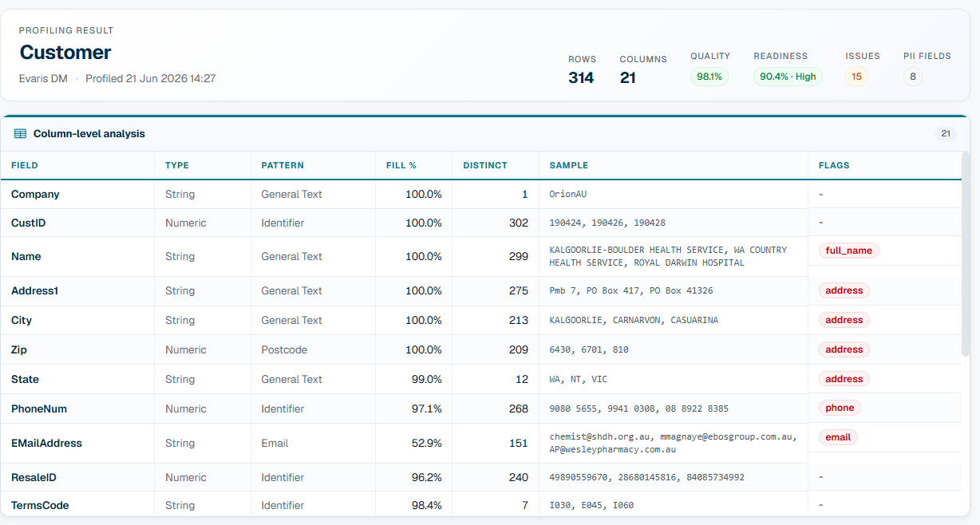The width and height of the screenshot is (980, 525).
Task: Select the phone flag on the PhoneNum row
Action: [840, 408]
